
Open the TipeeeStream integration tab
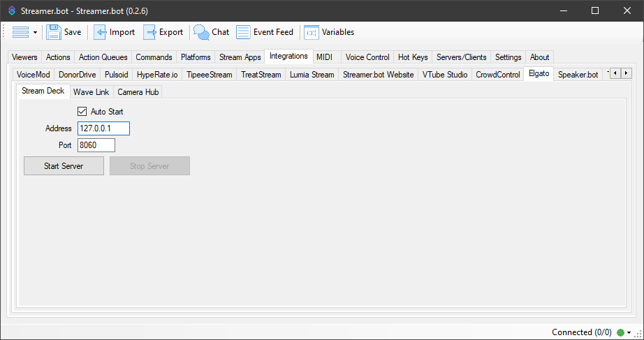tap(210, 75)
